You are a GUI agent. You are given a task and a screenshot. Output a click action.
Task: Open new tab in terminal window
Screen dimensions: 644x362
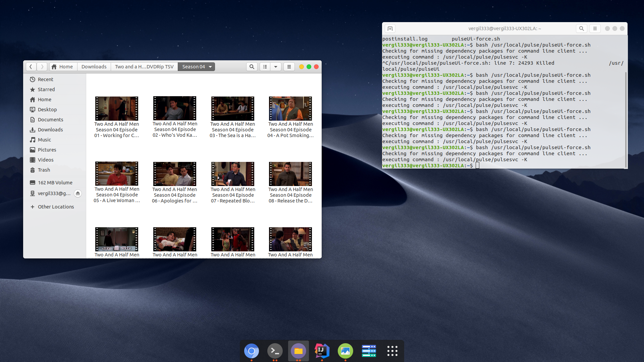390,28
